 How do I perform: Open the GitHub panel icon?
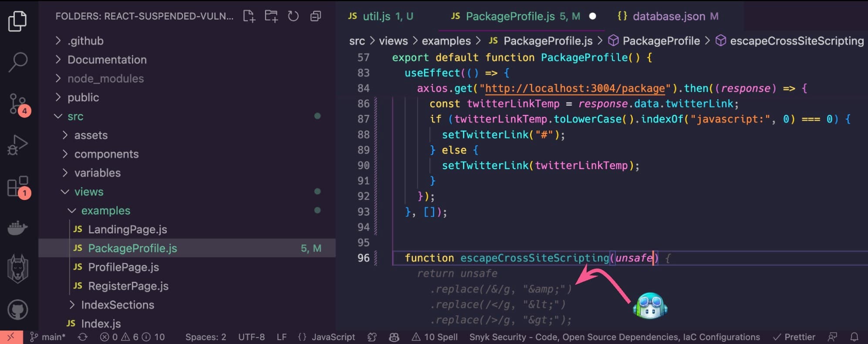(x=18, y=310)
